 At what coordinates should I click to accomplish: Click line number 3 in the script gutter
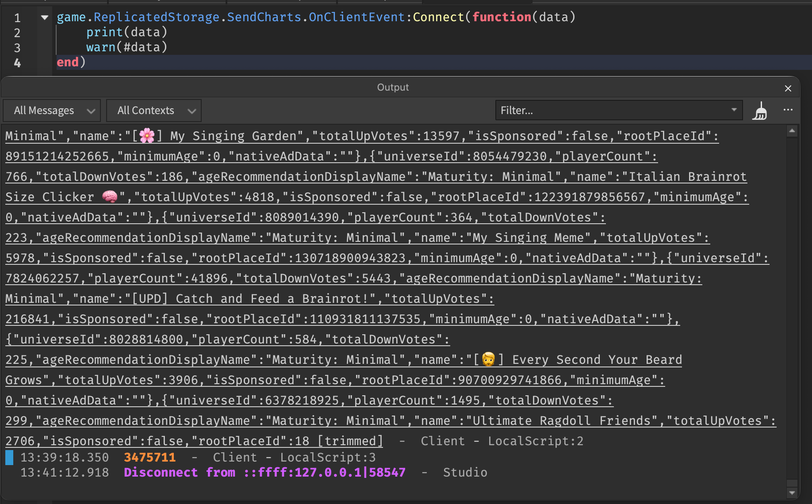(x=17, y=47)
